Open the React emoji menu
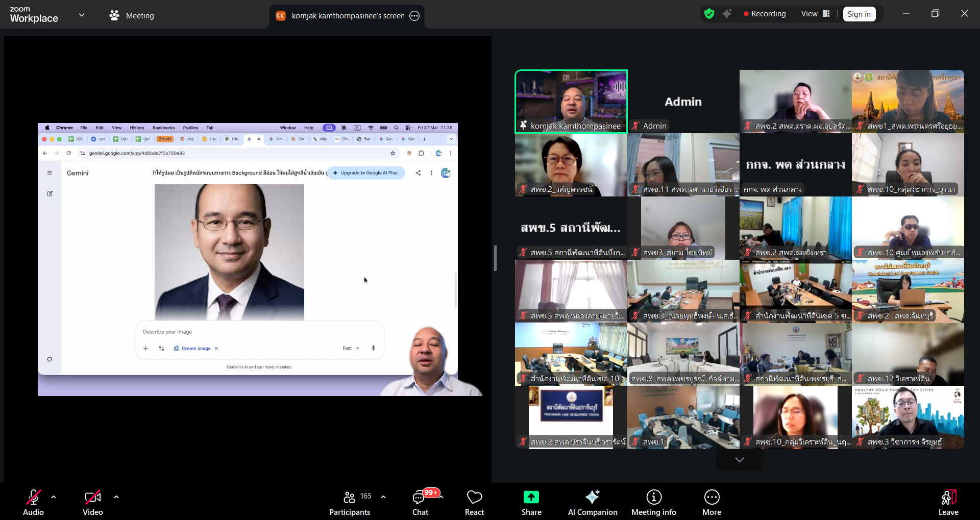The image size is (980, 520). click(474, 503)
